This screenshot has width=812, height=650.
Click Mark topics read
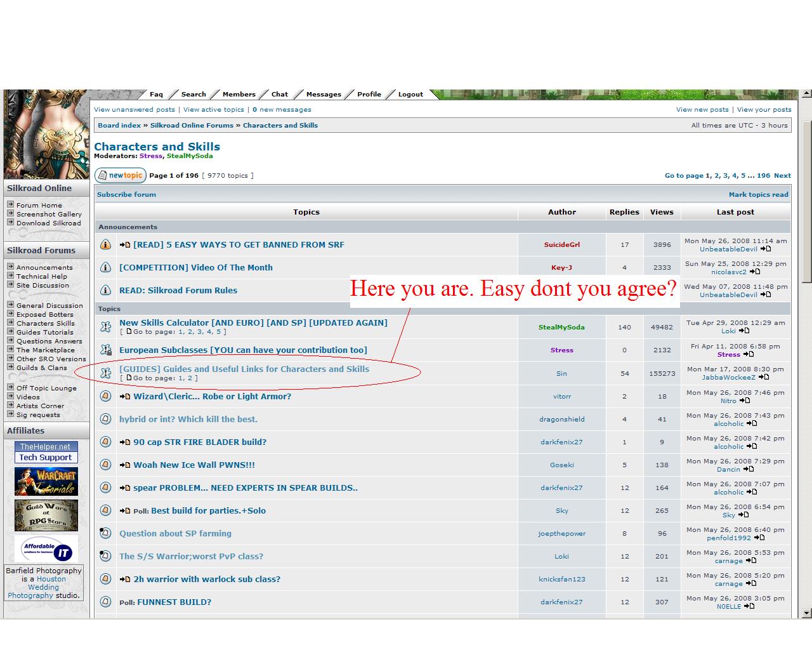(x=758, y=195)
